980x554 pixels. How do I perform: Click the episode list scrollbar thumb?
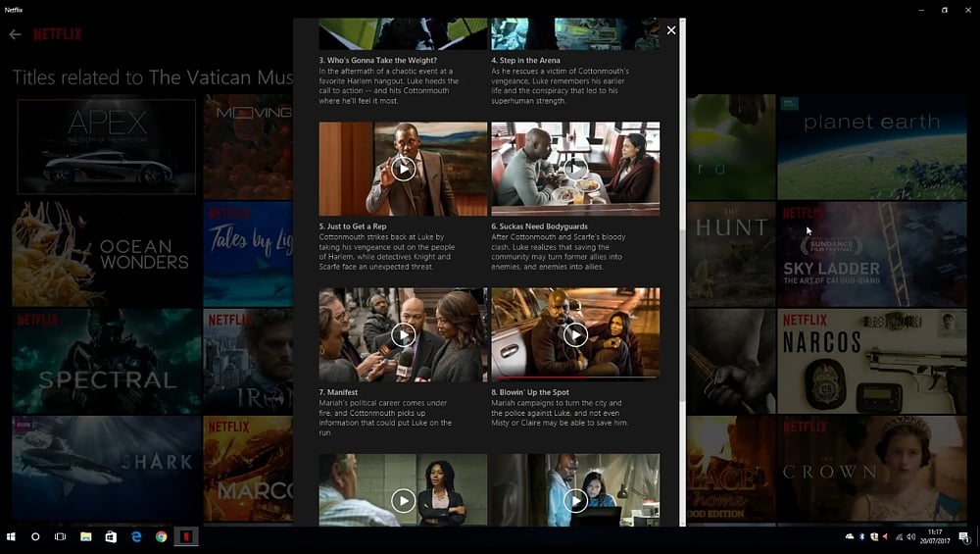point(682,316)
